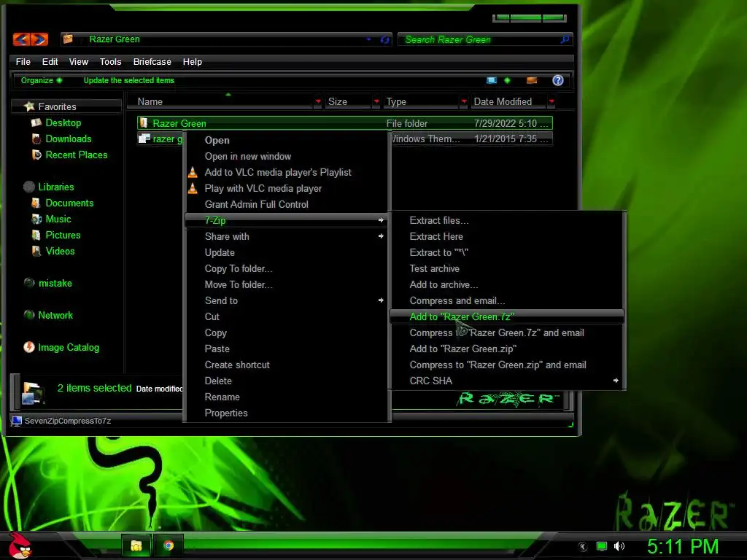This screenshot has width=747, height=560.
Task: Click the Libraries icon in sidebar
Action: coord(29,187)
